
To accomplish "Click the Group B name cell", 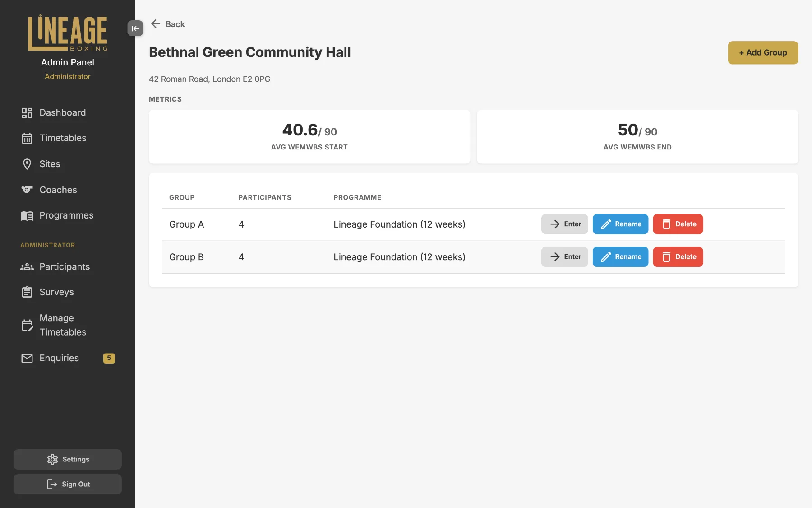I will (x=186, y=257).
